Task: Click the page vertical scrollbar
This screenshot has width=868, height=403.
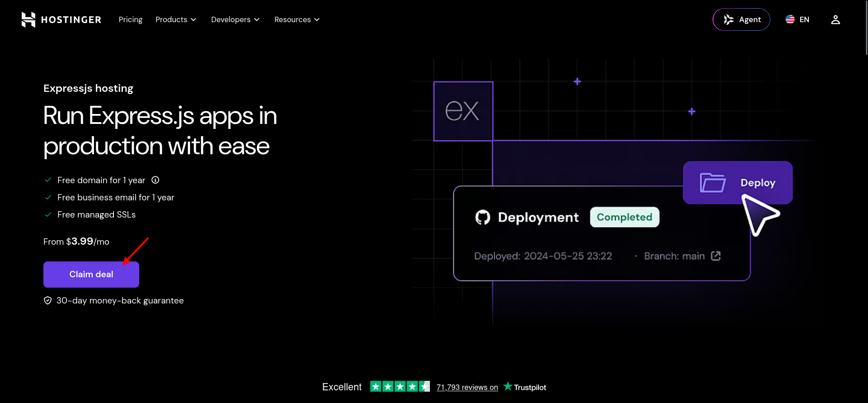Action: pos(866,28)
